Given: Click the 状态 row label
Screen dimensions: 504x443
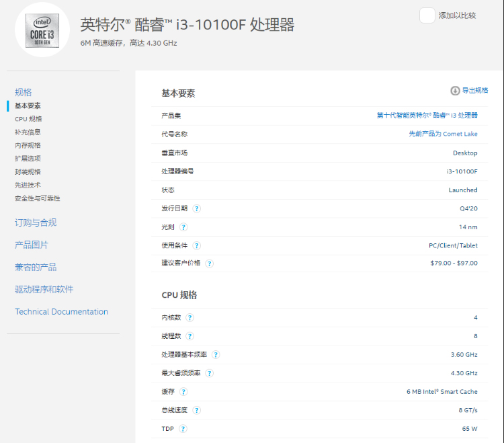Looking at the screenshot, I should (168, 190).
